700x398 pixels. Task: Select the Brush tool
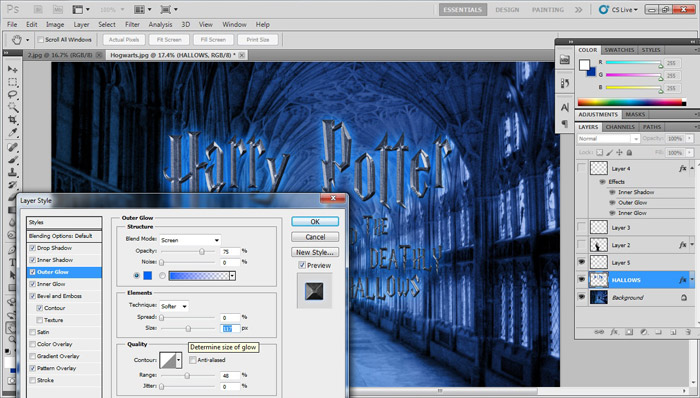pyautogui.click(x=12, y=160)
